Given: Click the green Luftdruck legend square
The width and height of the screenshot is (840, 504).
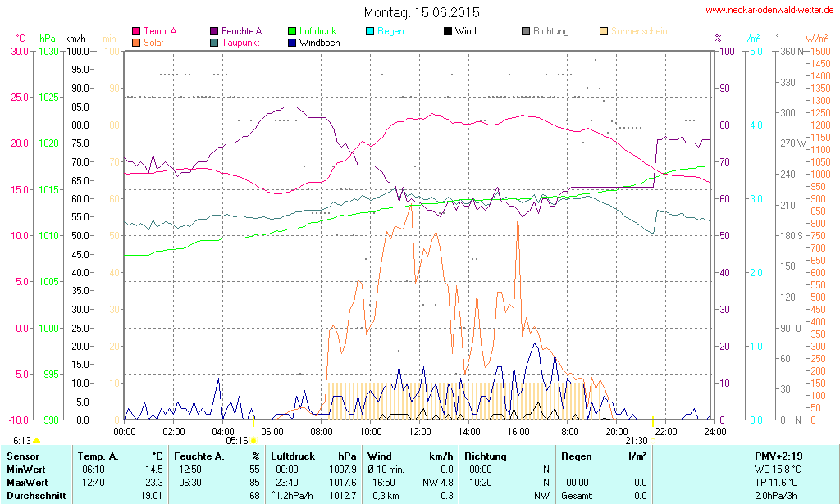Looking at the screenshot, I should [293, 31].
